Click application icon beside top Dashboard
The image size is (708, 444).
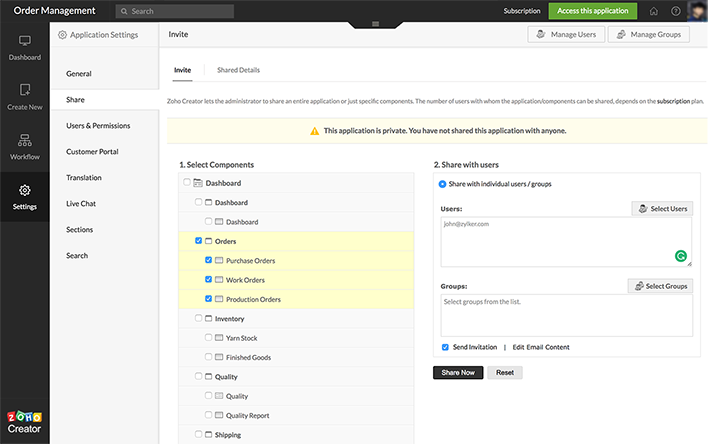(x=198, y=183)
